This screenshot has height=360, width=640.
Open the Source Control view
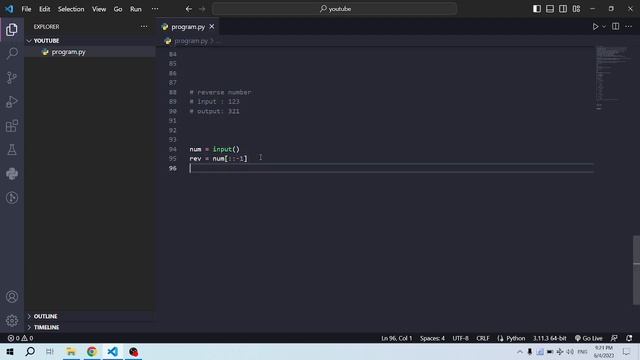[12, 78]
